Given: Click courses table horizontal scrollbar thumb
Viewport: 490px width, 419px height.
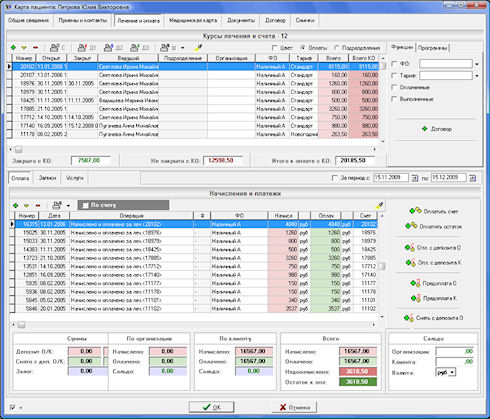Looking at the screenshot, I should click(x=19, y=150).
